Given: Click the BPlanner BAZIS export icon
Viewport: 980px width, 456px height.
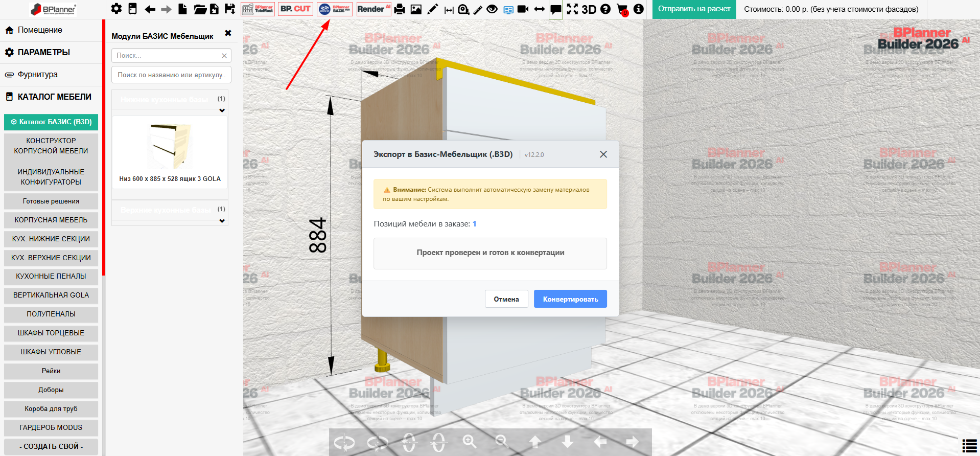Looking at the screenshot, I should point(335,9).
